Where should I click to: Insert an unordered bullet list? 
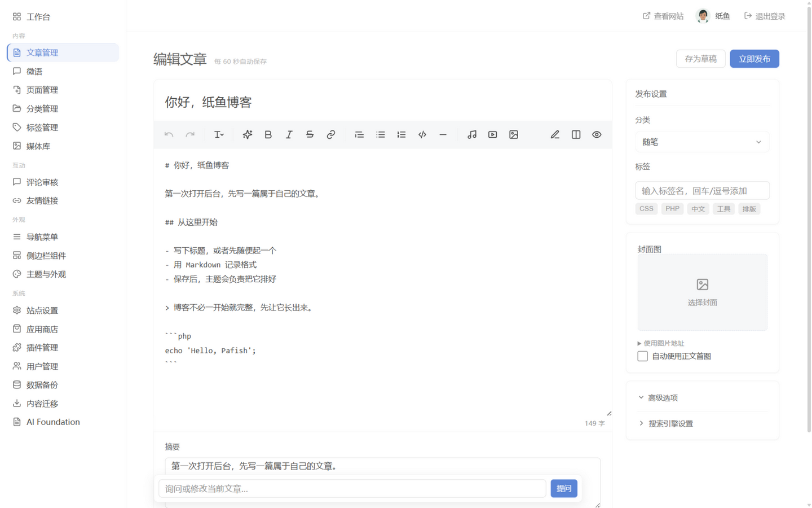(381, 135)
